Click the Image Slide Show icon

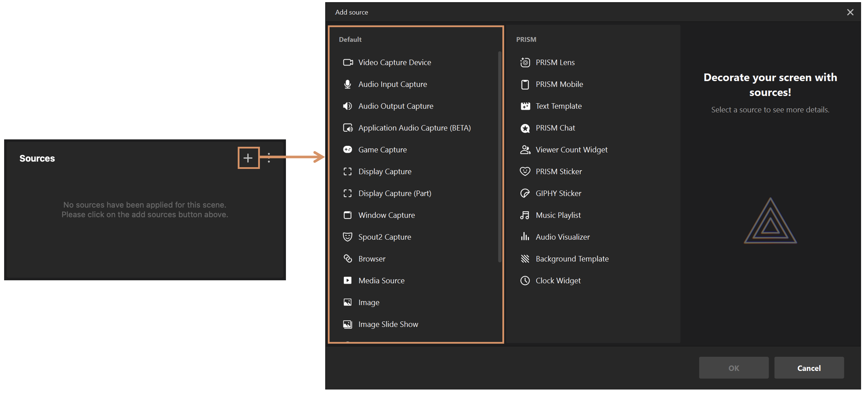click(x=347, y=324)
